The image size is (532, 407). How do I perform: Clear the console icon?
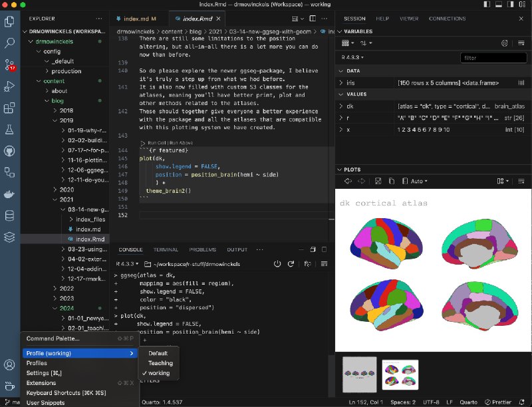pos(325,264)
